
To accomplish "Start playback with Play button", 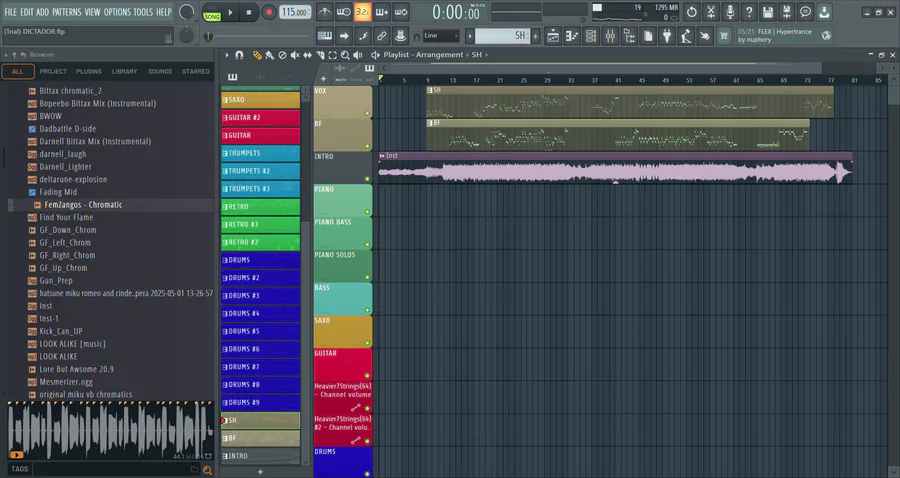I will pyautogui.click(x=230, y=12).
